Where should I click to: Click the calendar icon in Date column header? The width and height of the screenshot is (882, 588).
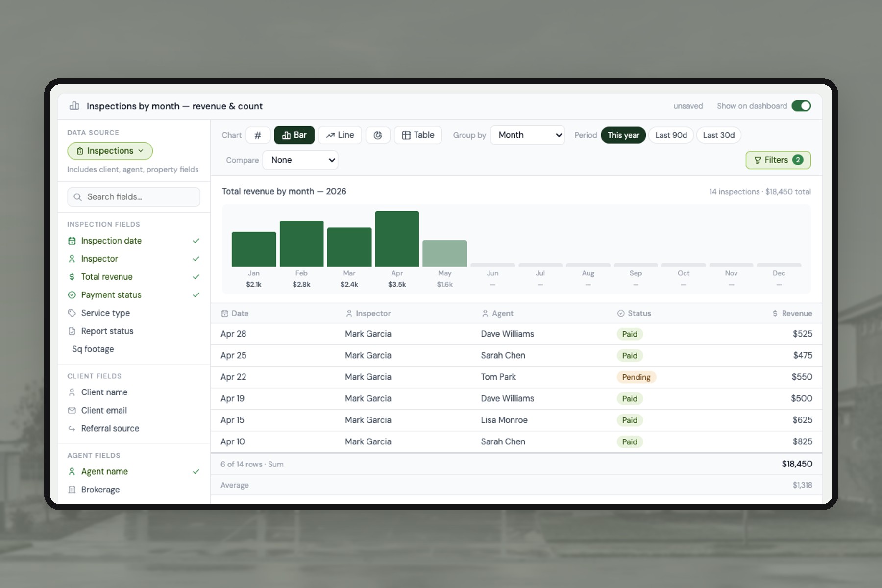click(x=224, y=313)
